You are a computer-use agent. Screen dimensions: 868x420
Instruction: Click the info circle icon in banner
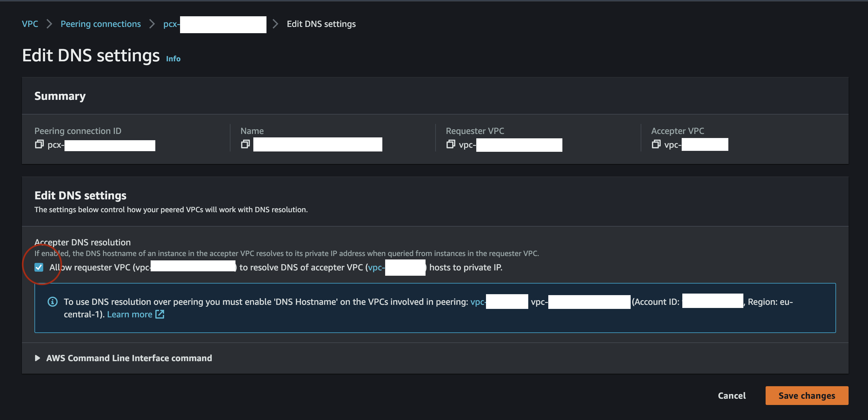(52, 302)
